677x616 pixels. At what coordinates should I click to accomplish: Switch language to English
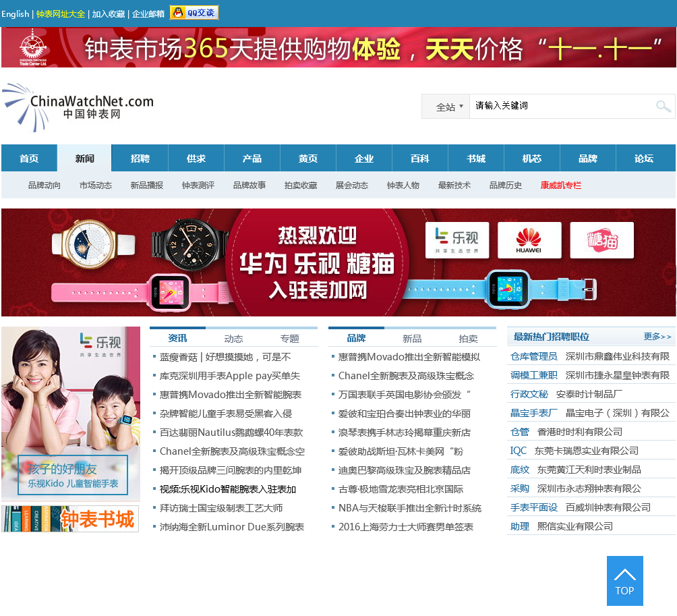coord(15,13)
